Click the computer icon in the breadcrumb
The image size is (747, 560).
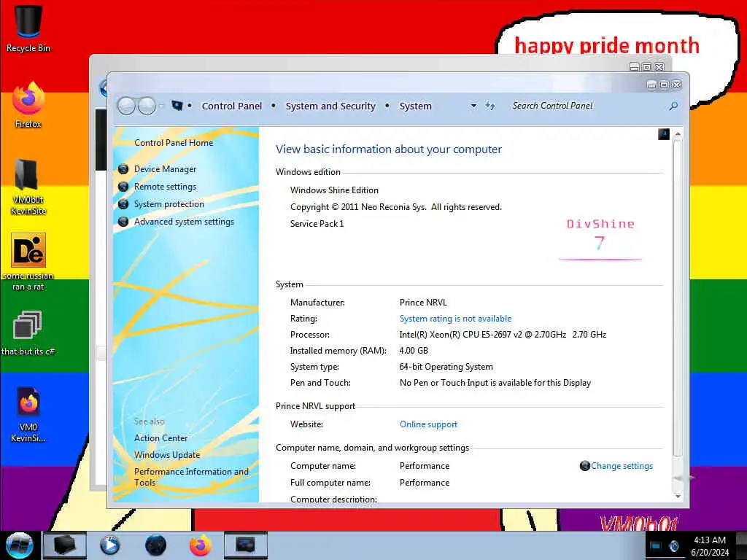point(177,106)
